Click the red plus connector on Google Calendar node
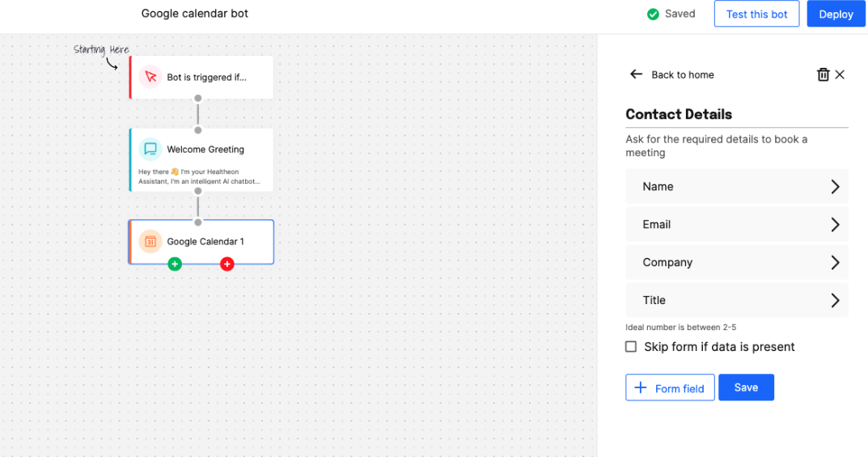Screen dimensions: 868x457 (x=227, y=264)
